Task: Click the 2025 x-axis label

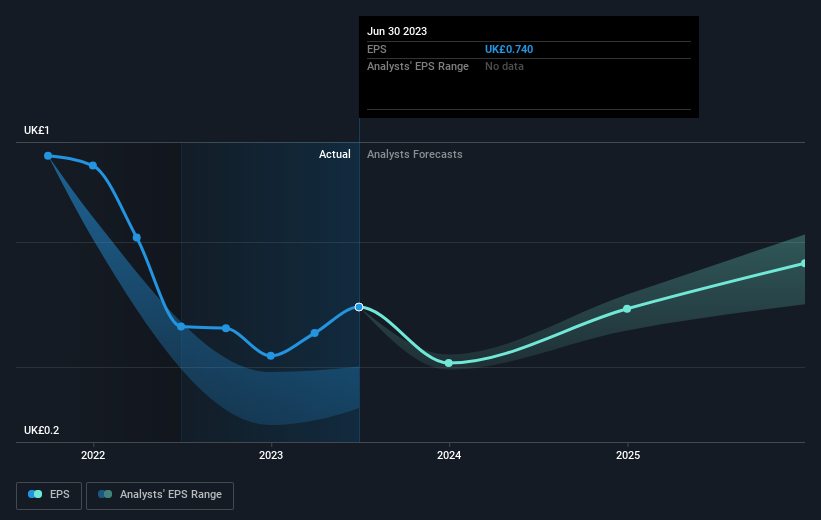Action: click(628, 455)
